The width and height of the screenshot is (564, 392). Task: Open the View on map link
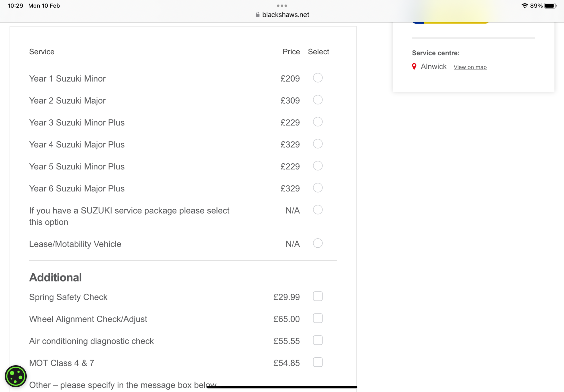click(x=470, y=67)
